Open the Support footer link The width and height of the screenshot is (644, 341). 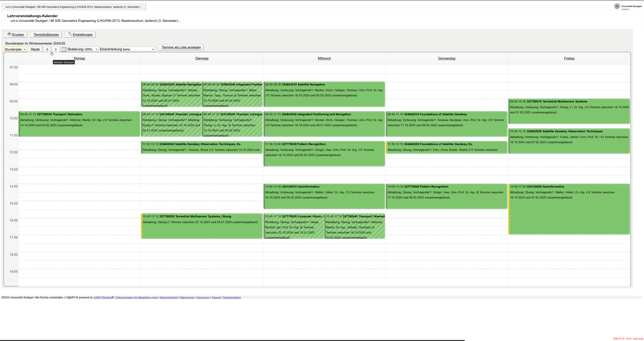point(216,297)
